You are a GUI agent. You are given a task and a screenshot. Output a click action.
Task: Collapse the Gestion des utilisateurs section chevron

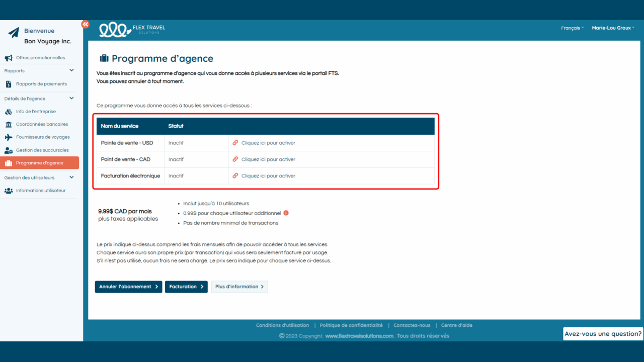71,177
